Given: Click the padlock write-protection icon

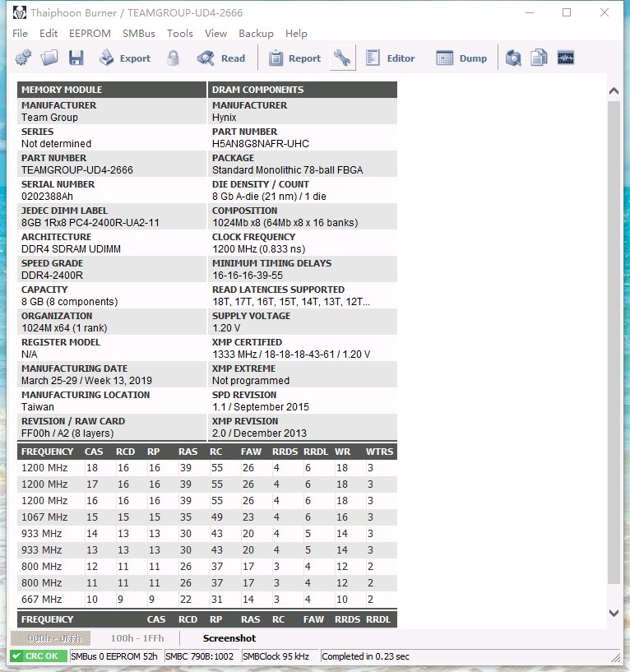Looking at the screenshot, I should 173,58.
